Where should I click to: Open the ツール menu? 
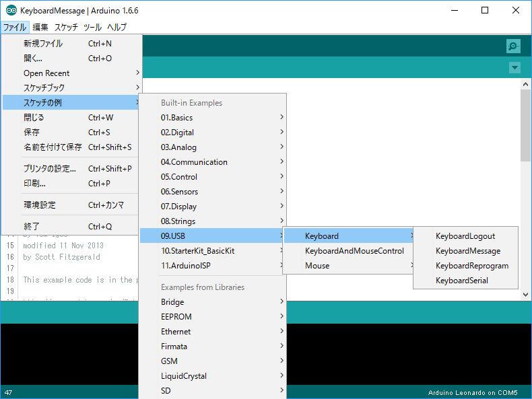click(x=92, y=28)
